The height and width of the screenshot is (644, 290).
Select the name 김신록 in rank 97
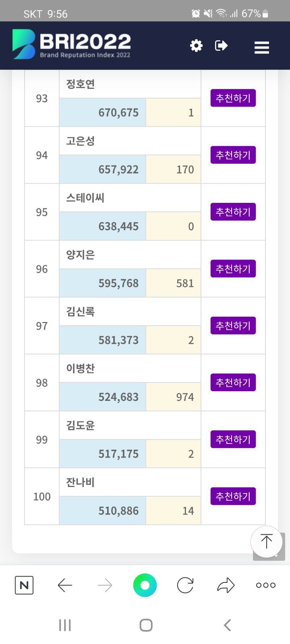point(81,312)
